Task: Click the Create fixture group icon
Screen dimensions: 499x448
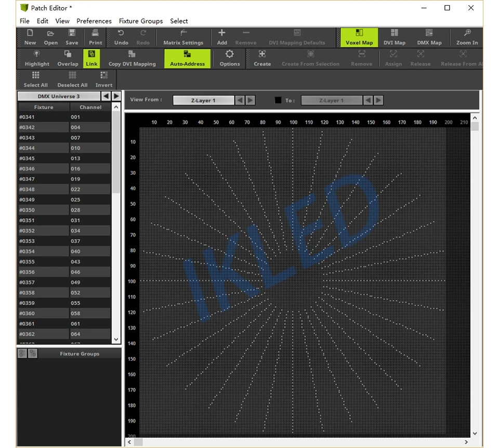Action: (x=262, y=59)
